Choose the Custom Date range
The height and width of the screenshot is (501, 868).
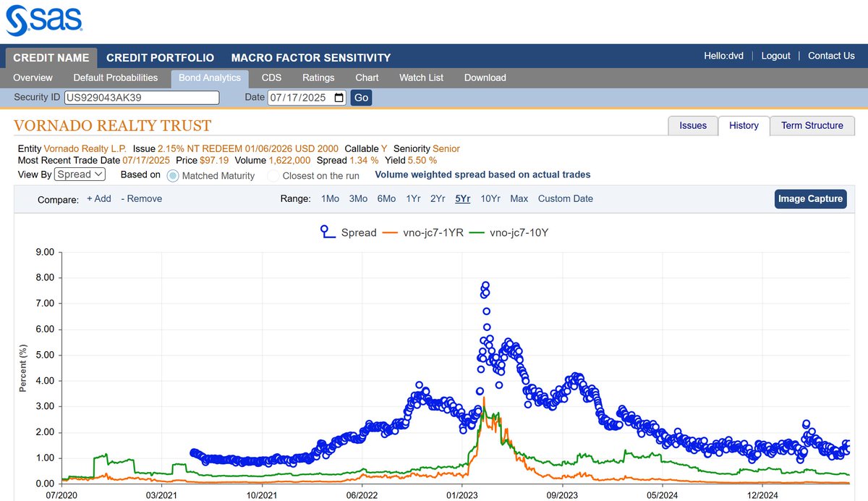click(565, 198)
